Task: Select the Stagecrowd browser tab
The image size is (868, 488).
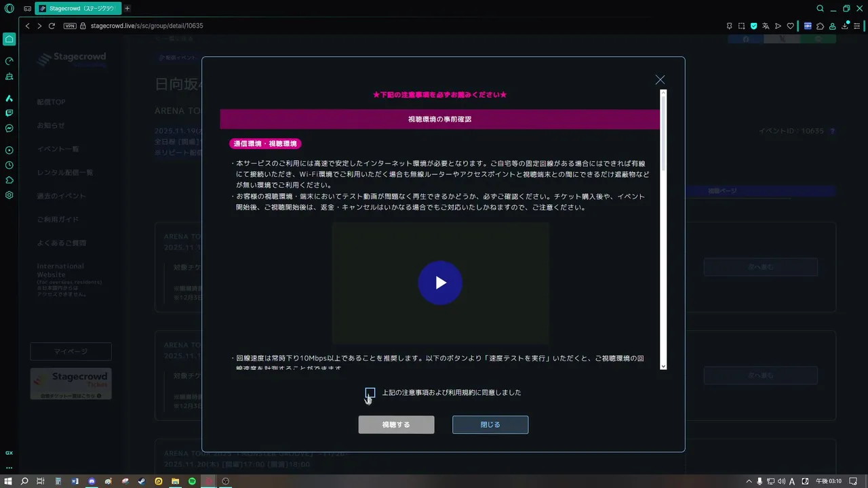Action: (x=78, y=9)
